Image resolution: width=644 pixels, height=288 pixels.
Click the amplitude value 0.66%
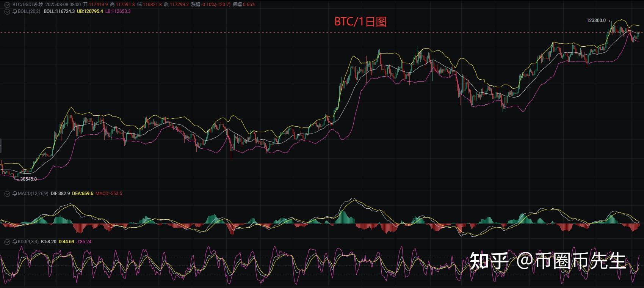[249, 5]
